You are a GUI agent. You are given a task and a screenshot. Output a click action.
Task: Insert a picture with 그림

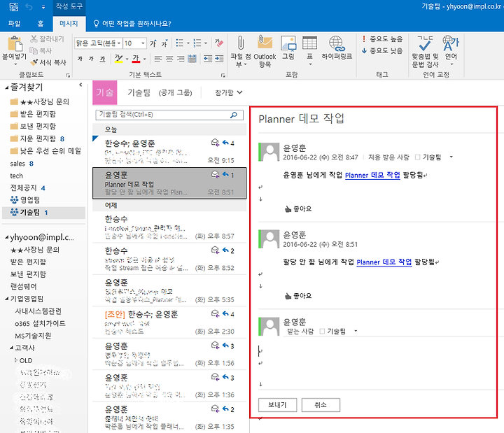[288, 48]
